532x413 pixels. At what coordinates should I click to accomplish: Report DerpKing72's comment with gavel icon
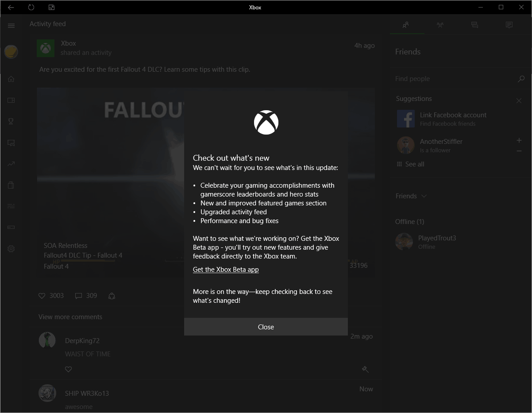[365, 369]
